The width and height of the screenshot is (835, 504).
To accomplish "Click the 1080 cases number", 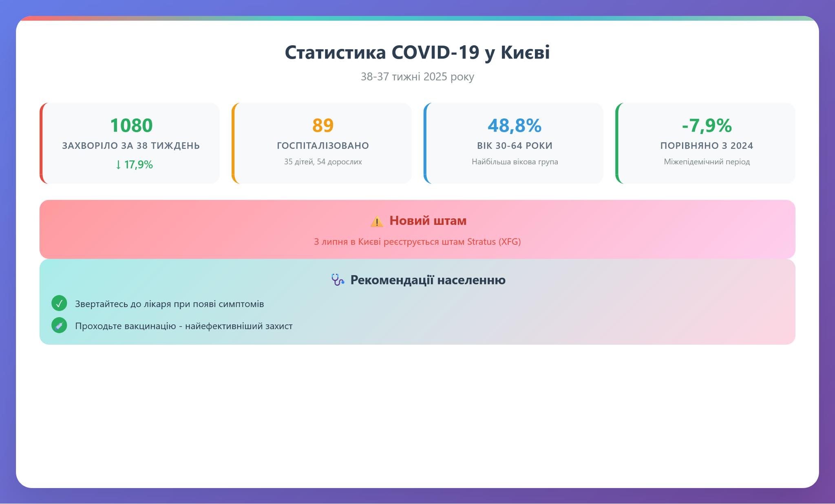I will coord(131,125).
